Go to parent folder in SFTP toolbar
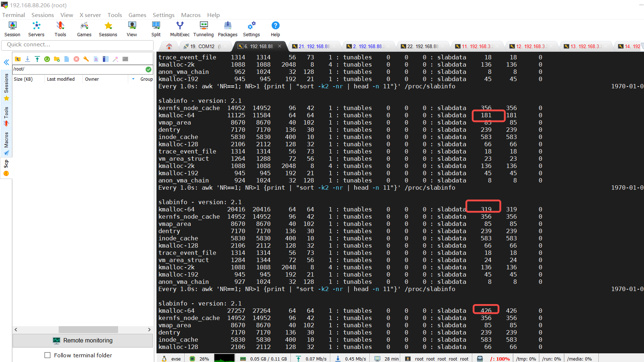The image size is (644, 362). point(18,59)
